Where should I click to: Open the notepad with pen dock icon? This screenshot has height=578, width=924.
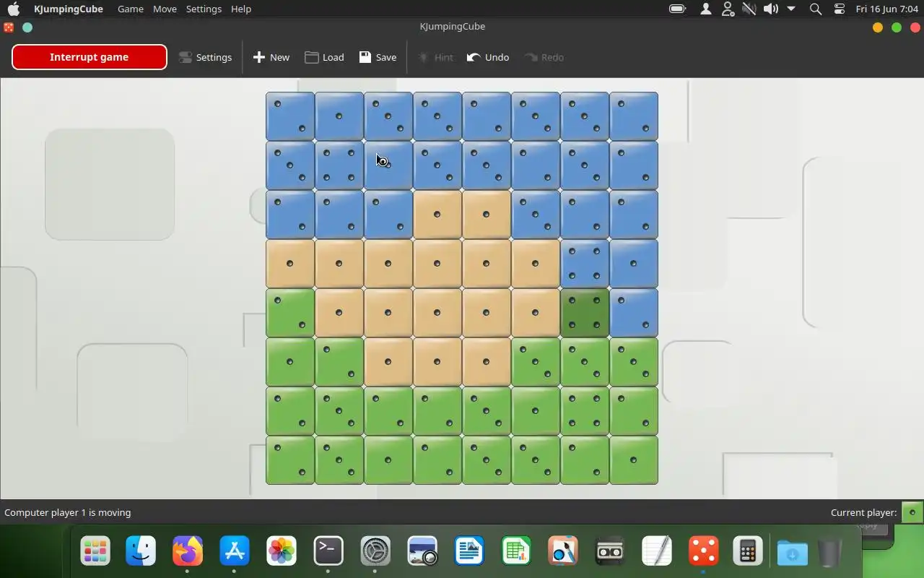pos(657,552)
